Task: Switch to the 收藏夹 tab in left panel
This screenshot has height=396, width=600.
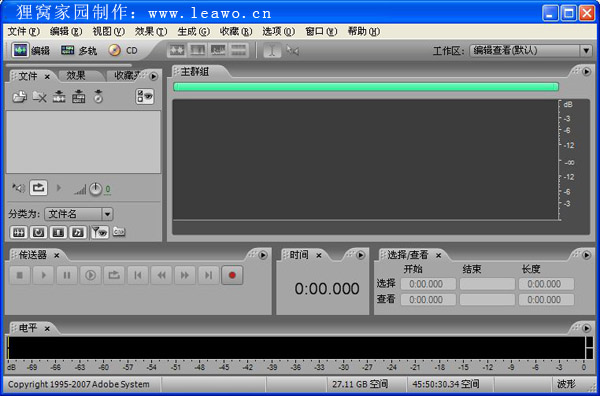Action: (128, 76)
